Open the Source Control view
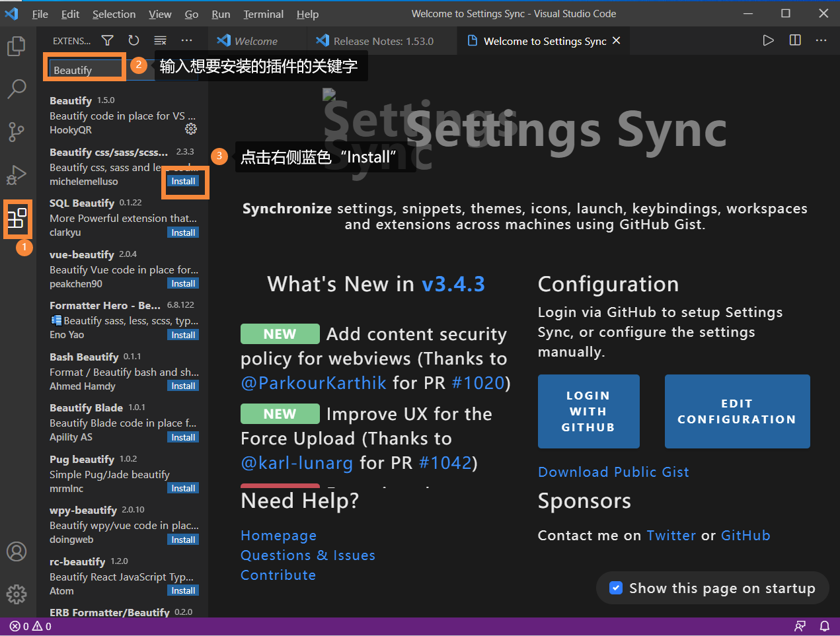The image size is (840, 636). tap(17, 131)
